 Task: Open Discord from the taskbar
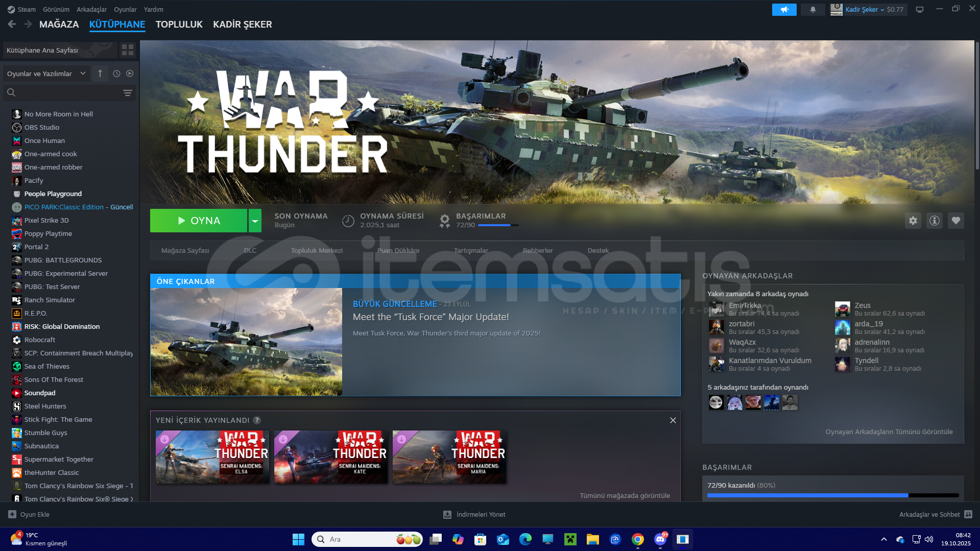pyautogui.click(x=660, y=539)
